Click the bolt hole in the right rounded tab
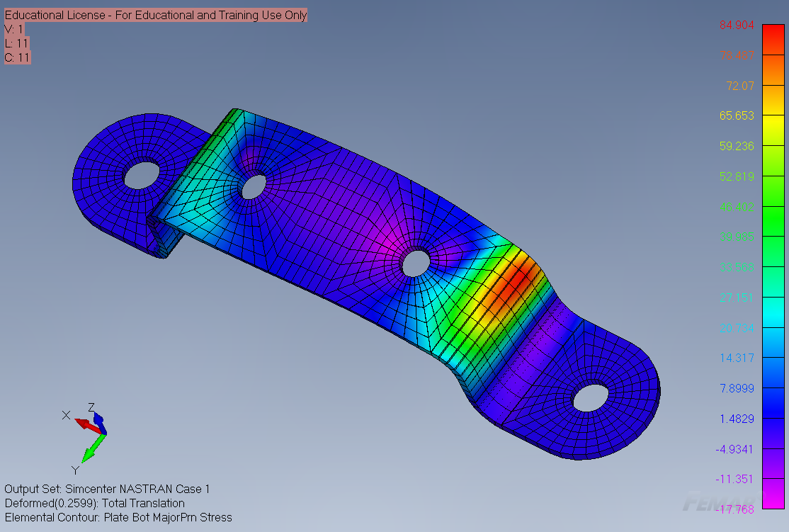789x532 pixels. click(591, 397)
